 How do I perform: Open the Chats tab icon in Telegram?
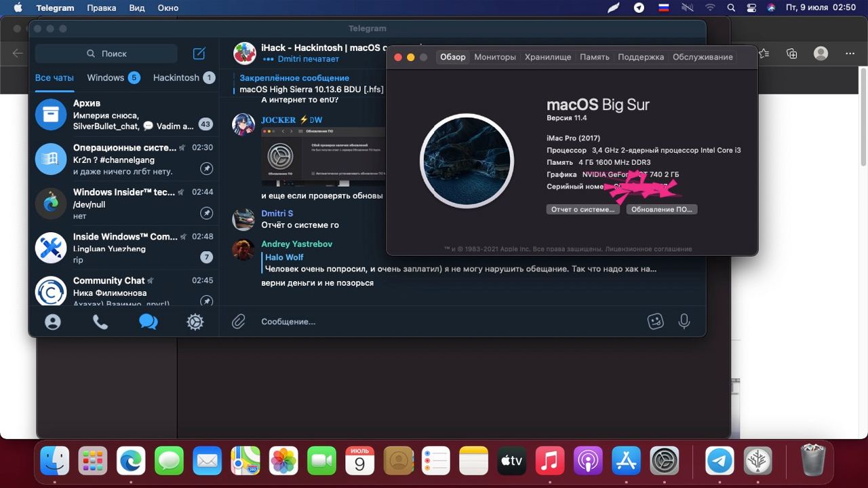pos(148,322)
